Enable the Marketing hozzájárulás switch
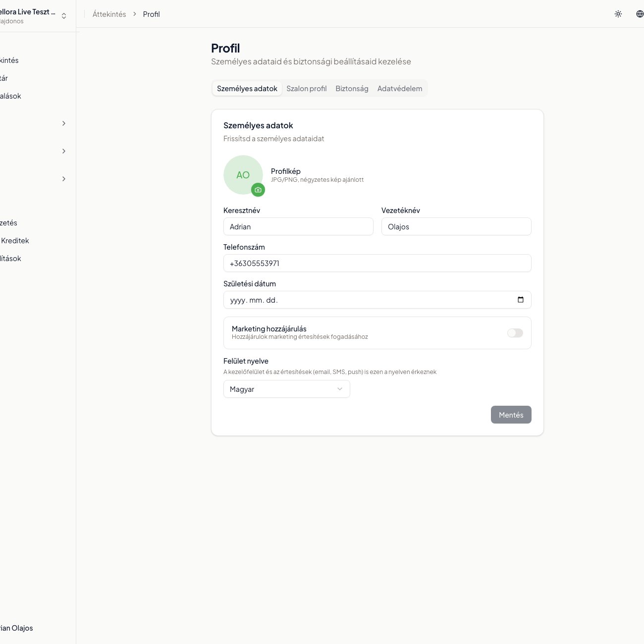The width and height of the screenshot is (644, 644). 515,333
